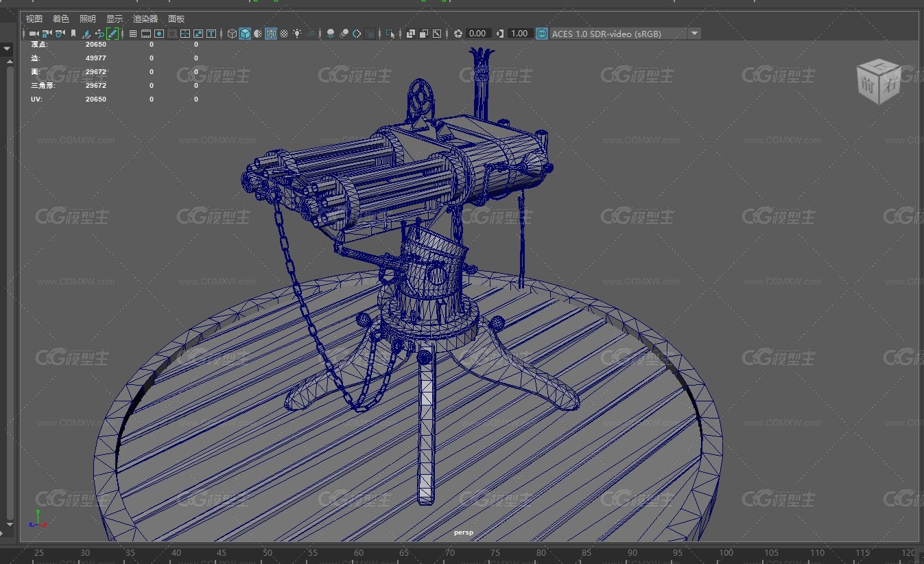Open the 照明 menu
The image size is (924, 564).
coord(88,19)
